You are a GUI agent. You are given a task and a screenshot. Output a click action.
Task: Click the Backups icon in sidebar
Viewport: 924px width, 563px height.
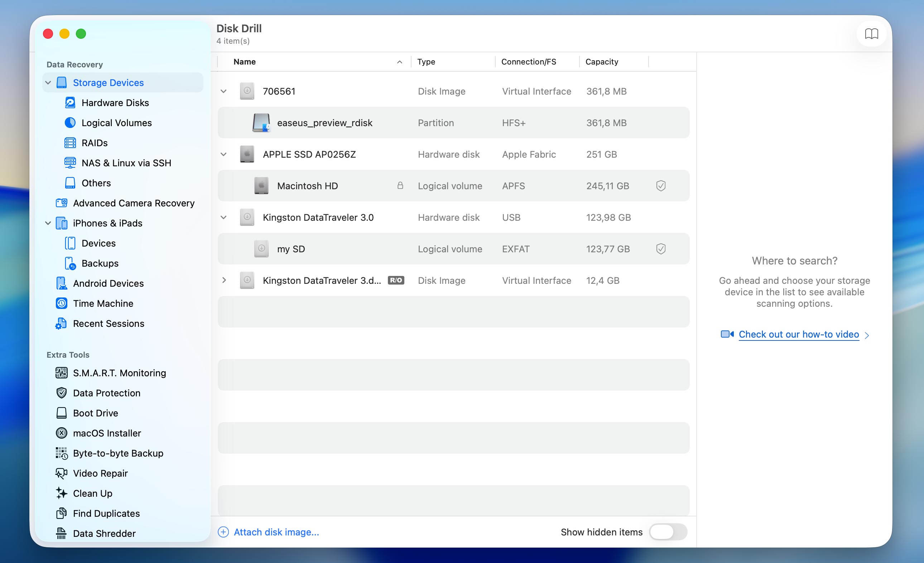tap(70, 263)
